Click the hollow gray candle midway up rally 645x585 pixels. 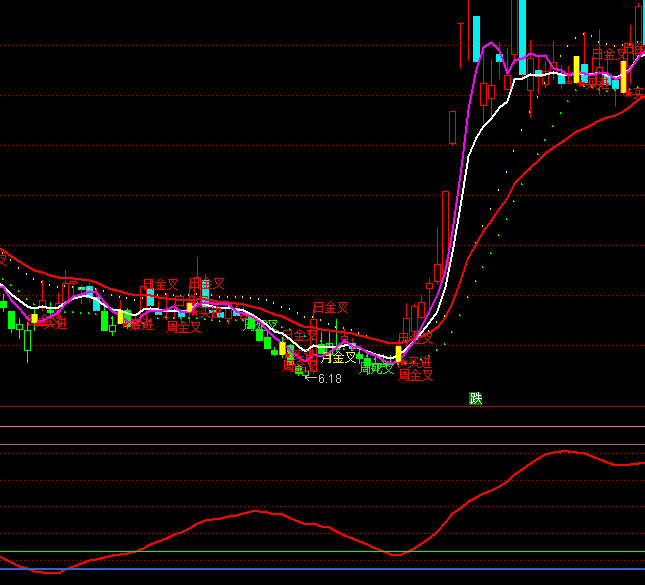[x=453, y=128]
